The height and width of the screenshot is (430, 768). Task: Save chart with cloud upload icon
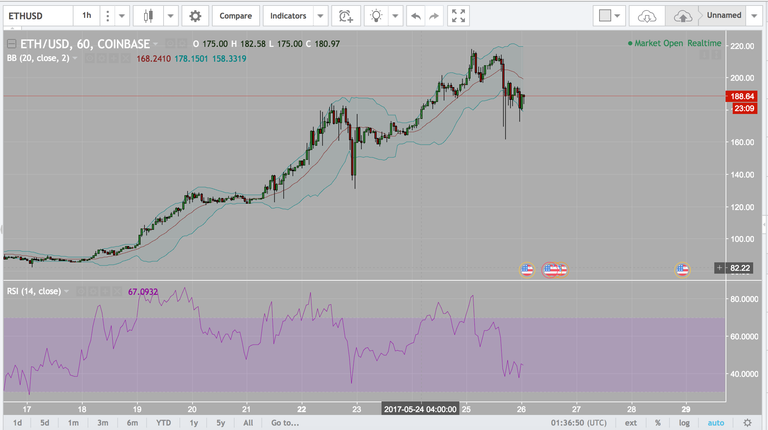[x=682, y=16]
